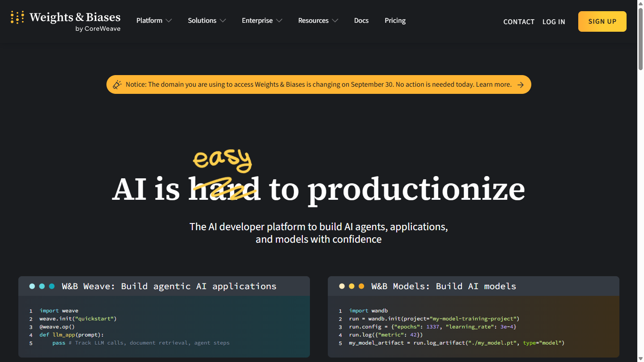The image size is (644, 362).
Task: Click the arrow icon in the notice banner
Action: tap(521, 85)
